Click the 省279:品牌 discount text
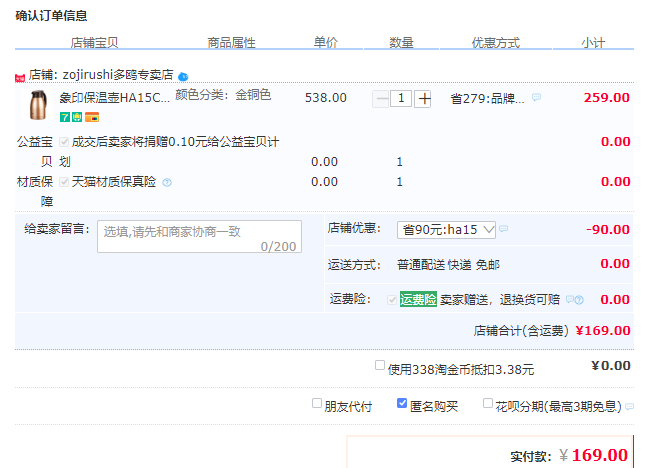This screenshot has height=468, width=653. click(487, 99)
